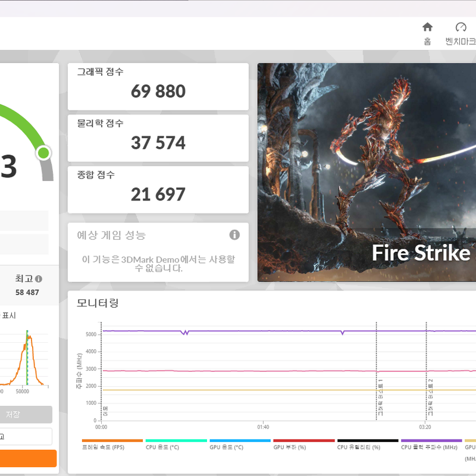Click the 그래픽 테스트 2 timeline marker
This screenshot has width=476, height=476.
click(x=430, y=397)
